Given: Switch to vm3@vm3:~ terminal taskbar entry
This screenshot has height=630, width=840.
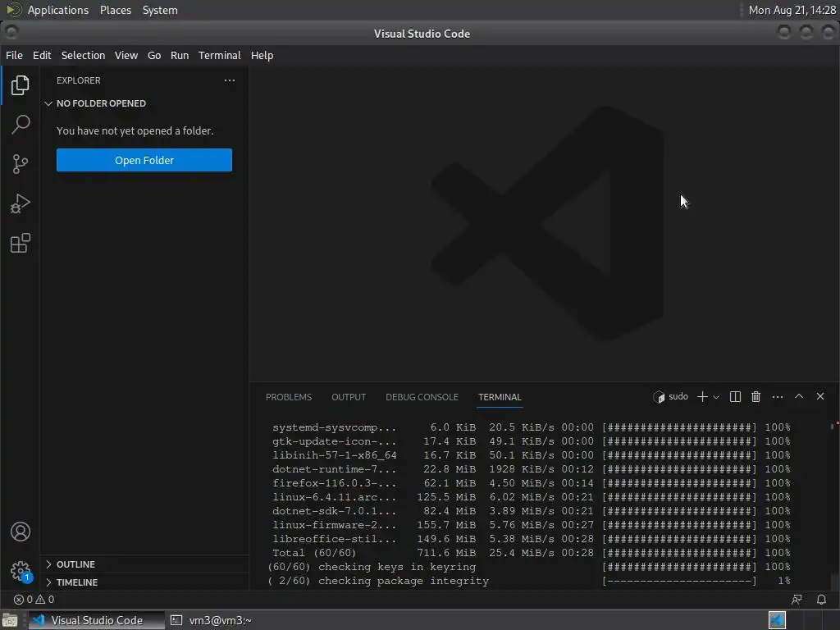Looking at the screenshot, I should point(211,620).
